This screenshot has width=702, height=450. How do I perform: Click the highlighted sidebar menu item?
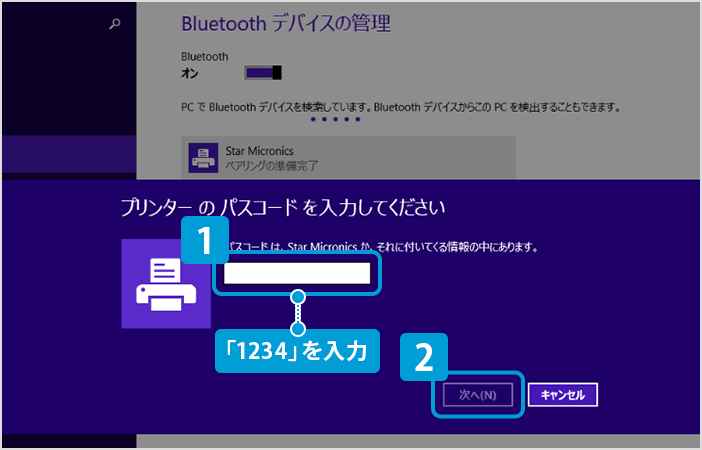tap(69, 154)
